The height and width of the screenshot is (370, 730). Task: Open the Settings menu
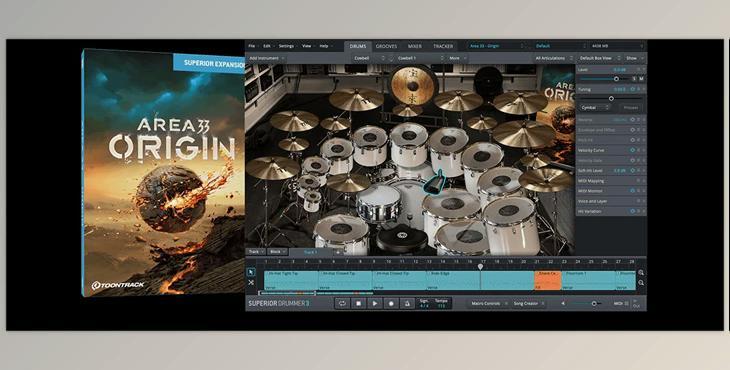click(x=288, y=46)
